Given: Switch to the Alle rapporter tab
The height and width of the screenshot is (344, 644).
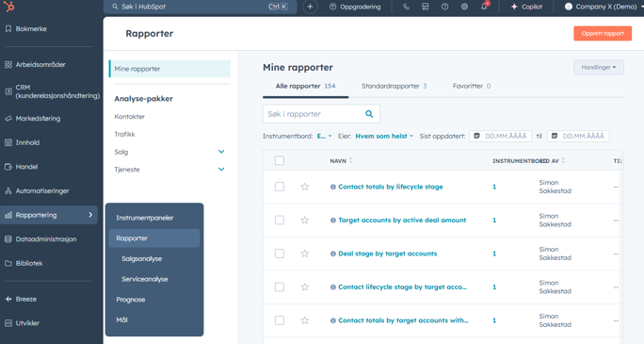Looking at the screenshot, I should point(305,86).
